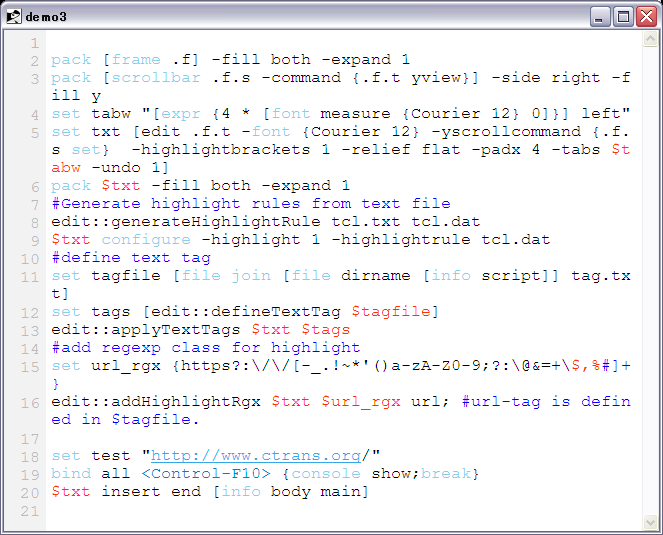Screen dimensions: 663x535
Task: Click 'edit::applyTextTags' on line 13
Action: point(145,329)
